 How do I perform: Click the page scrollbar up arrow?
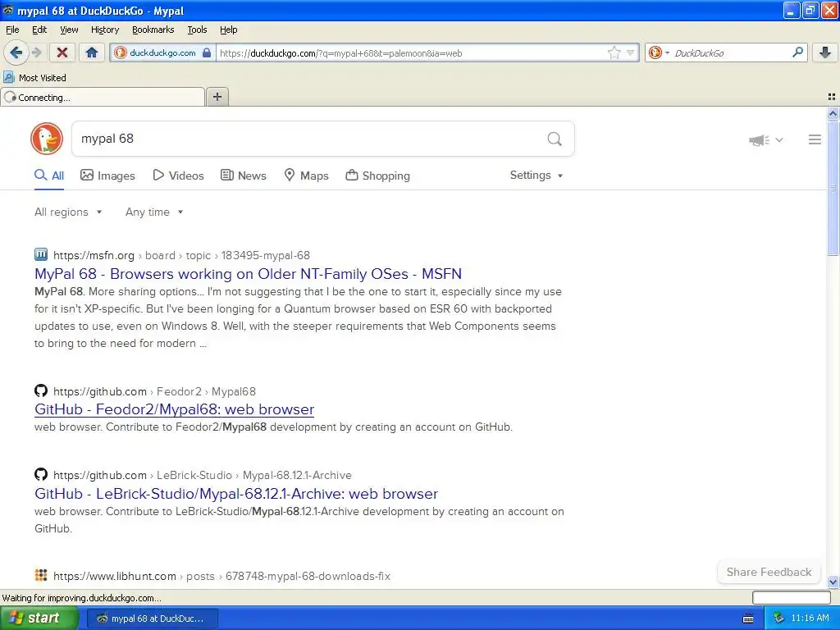pyautogui.click(x=833, y=113)
